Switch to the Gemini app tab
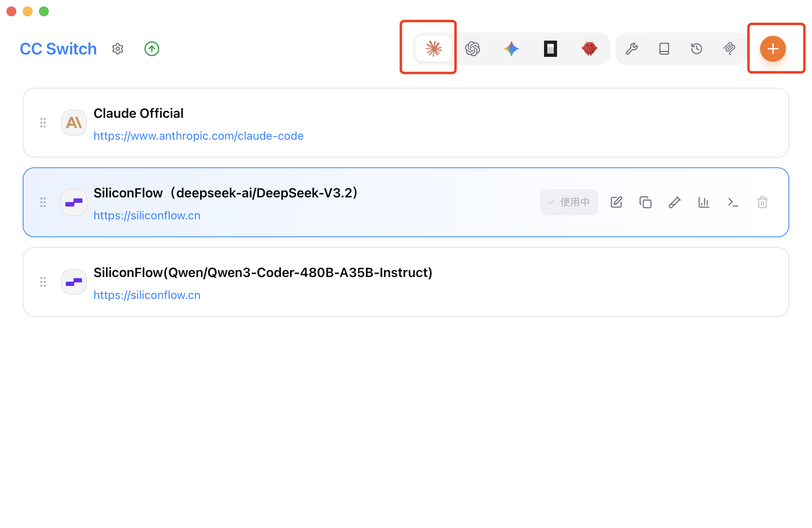Viewport: 812px width, 528px height. click(512, 49)
